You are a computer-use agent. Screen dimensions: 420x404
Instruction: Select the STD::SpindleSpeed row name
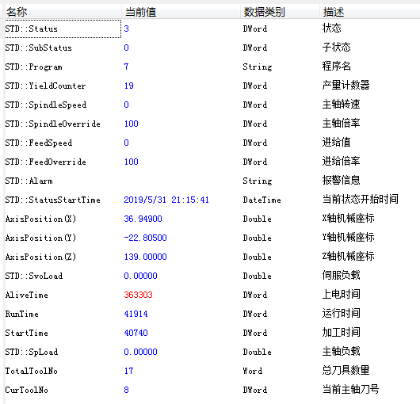click(x=46, y=105)
